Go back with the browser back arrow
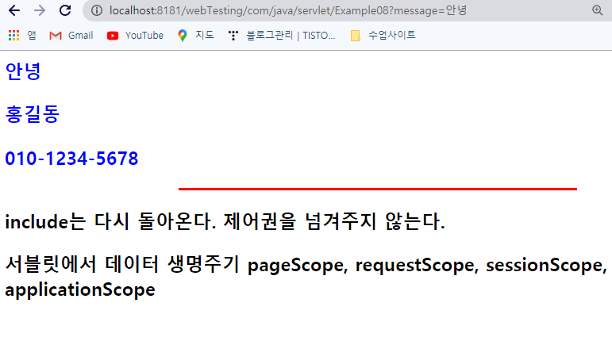This screenshot has height=364, width=612. (14, 10)
